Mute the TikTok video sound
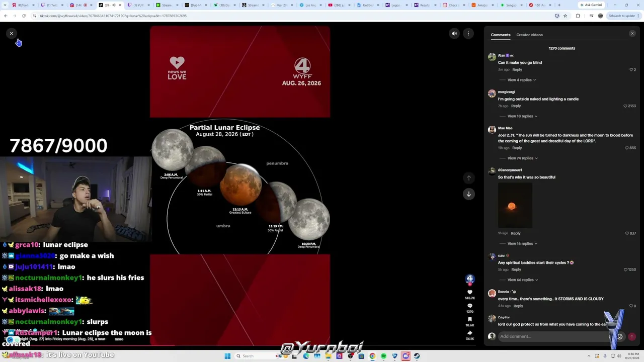This screenshot has height=362, width=644. pos(454,34)
